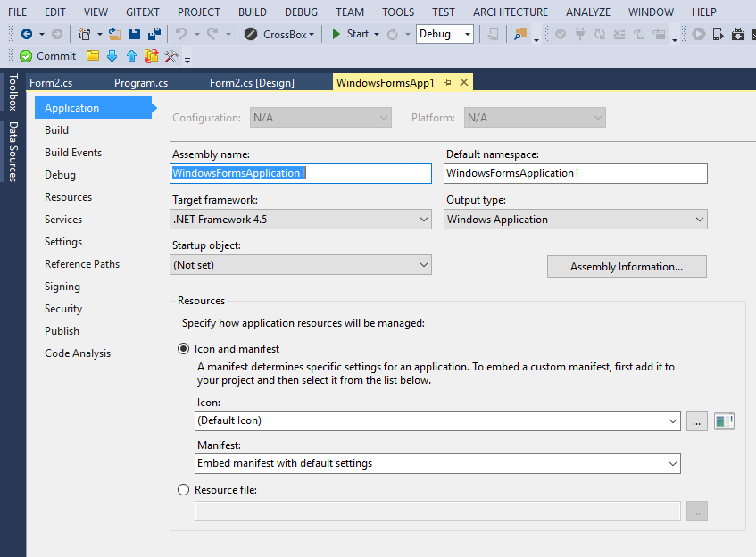Click the Default namespace text field
This screenshot has width=756, height=557.
tap(576, 173)
